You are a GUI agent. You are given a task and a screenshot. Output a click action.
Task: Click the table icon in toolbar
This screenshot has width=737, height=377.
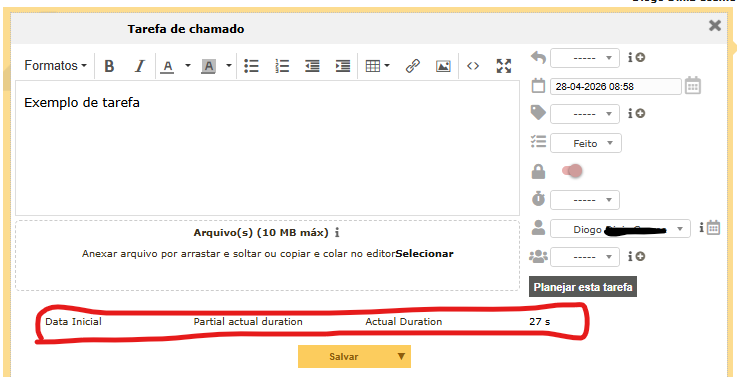pos(372,66)
